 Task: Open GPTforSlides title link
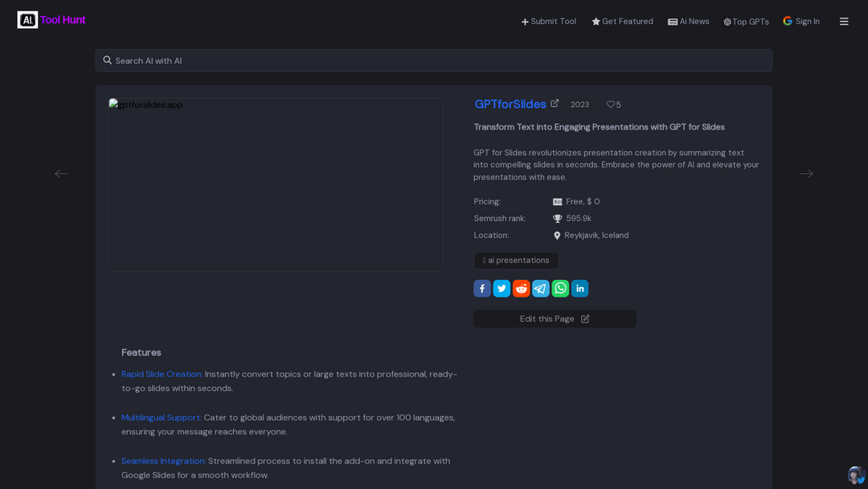tap(510, 104)
